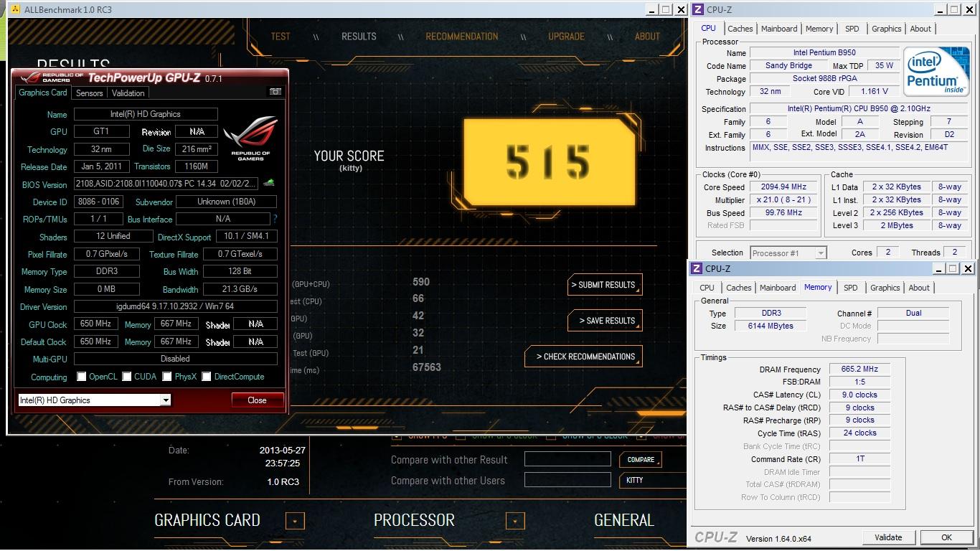Viewport: 980px width, 551px height.
Task: Select the Graphics Card tab in GPU-Z
Action: pos(43,93)
